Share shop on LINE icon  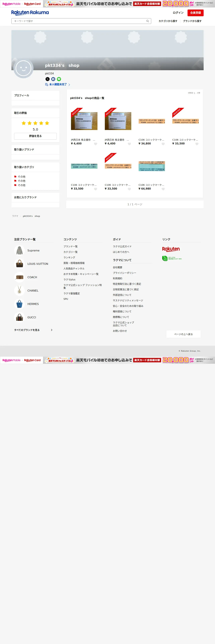(x=59, y=79)
